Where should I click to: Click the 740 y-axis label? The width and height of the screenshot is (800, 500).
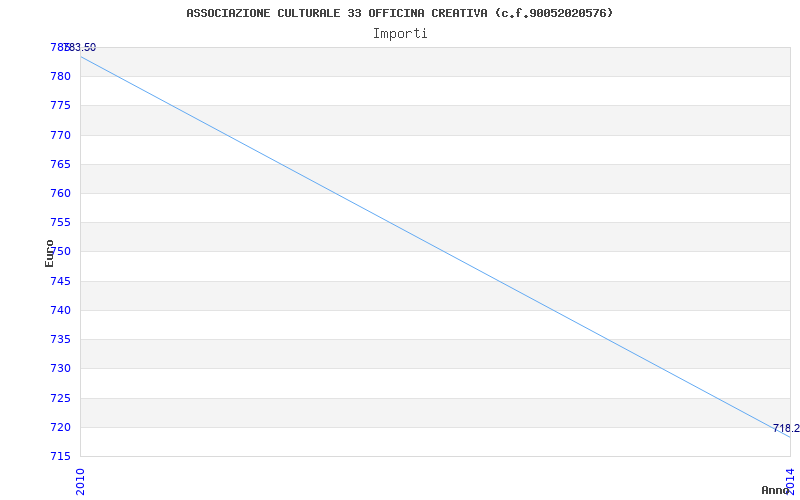pos(61,310)
